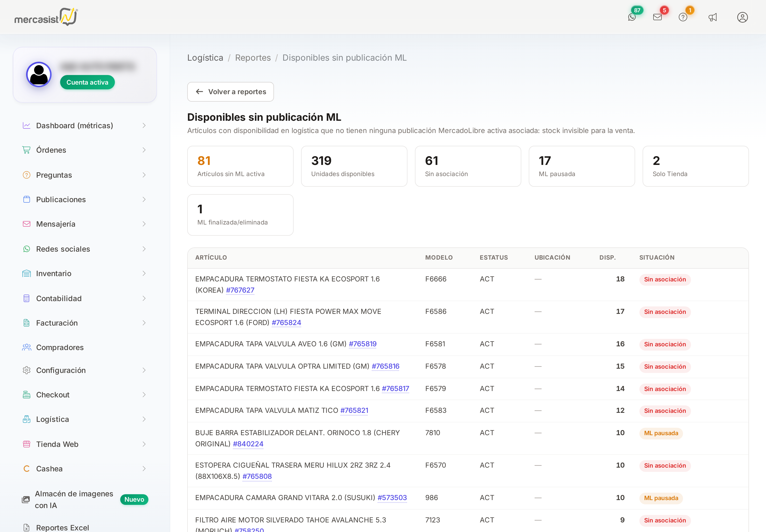Image resolution: width=766 pixels, height=532 pixels.
Task: Expand the Inventario chevron
Action: (144, 273)
